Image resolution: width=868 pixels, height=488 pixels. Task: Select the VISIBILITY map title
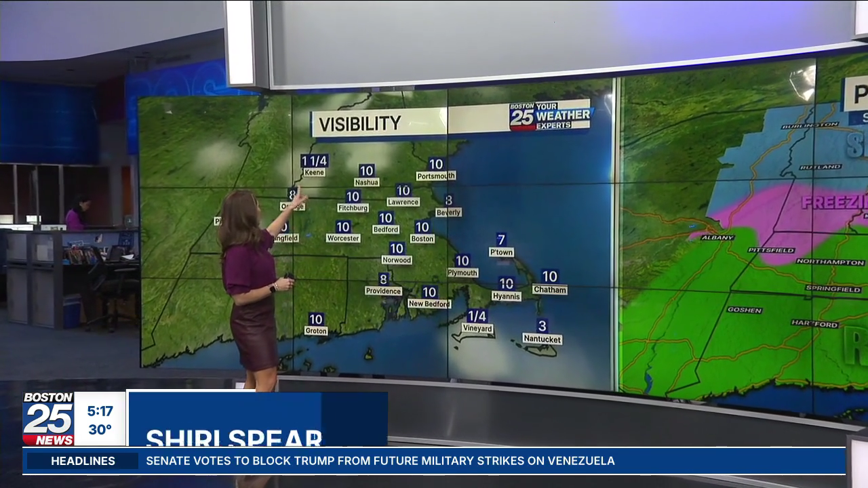pos(360,124)
